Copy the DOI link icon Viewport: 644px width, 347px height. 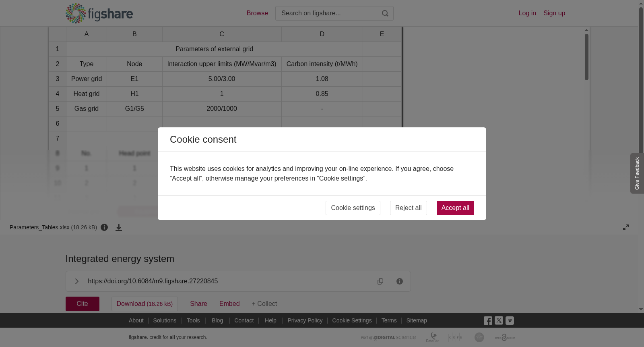(380, 281)
